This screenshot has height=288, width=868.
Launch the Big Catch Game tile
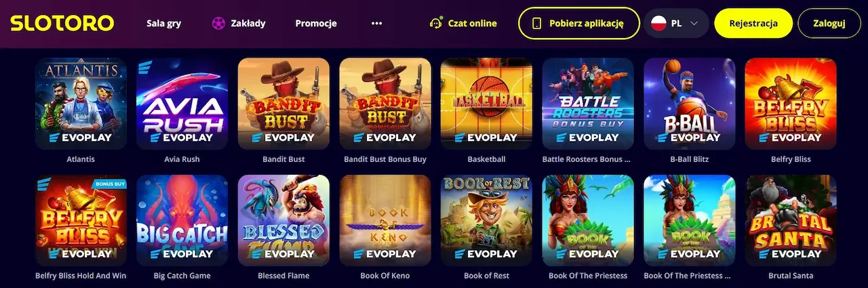coord(182,220)
